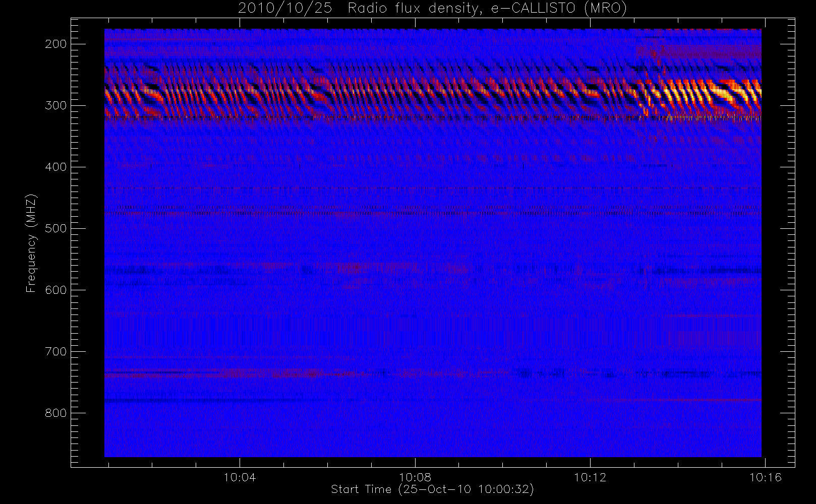Image resolution: width=816 pixels, height=504 pixels.
Task: Click the 400 frequency tick label
Action: click(55, 167)
